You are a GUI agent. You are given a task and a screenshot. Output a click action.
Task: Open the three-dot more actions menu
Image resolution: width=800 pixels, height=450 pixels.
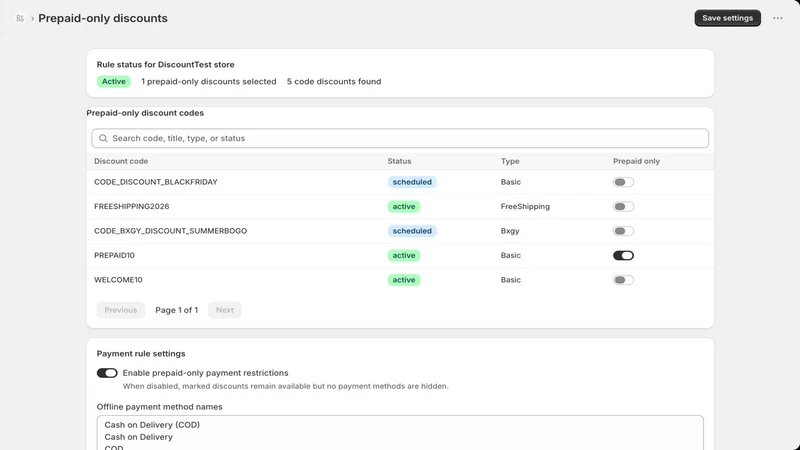pos(778,18)
